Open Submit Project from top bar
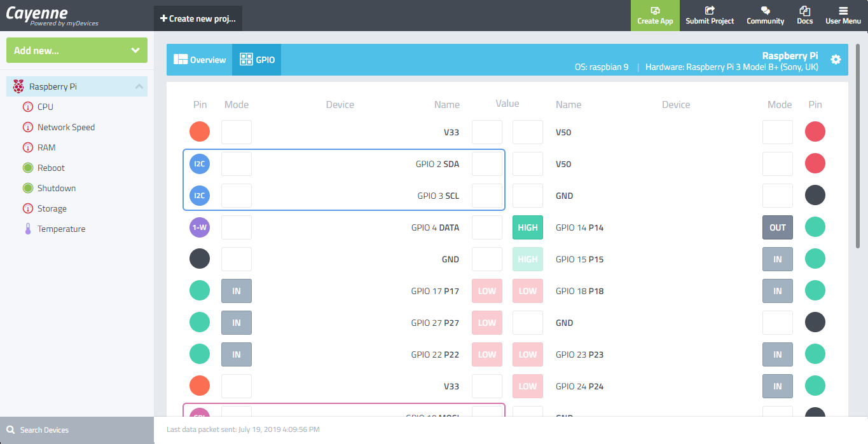Image resolution: width=868 pixels, height=444 pixels. [710, 11]
